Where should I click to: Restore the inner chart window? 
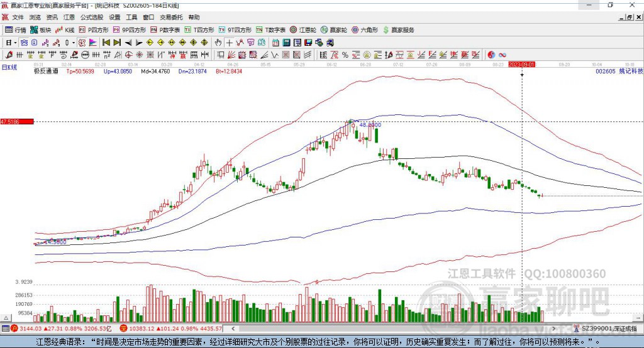630,17
